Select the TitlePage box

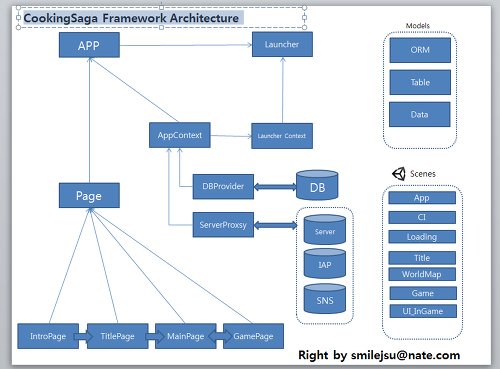pyautogui.click(x=117, y=336)
